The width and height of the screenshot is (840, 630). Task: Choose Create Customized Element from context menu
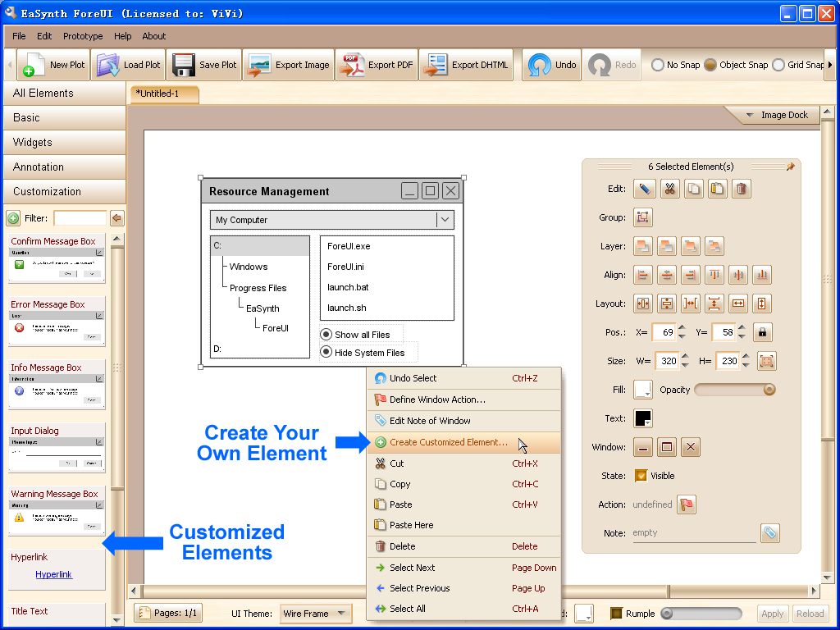[x=448, y=442]
